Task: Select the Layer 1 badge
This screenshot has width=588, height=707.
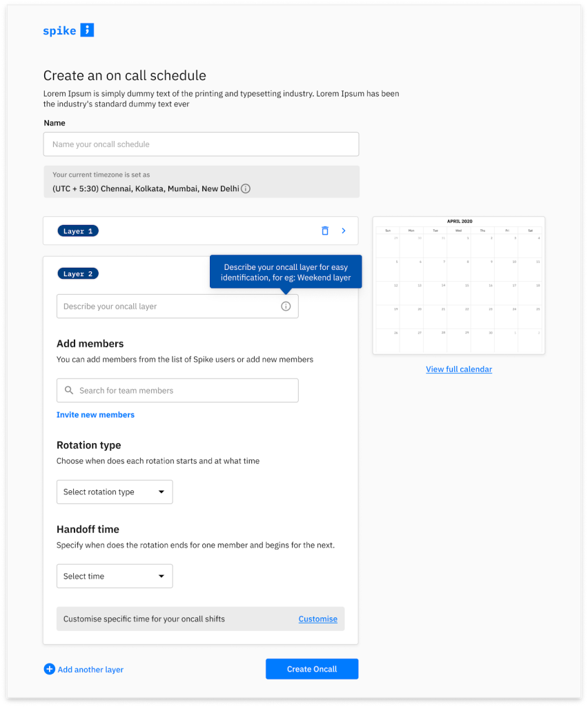Action: click(78, 231)
